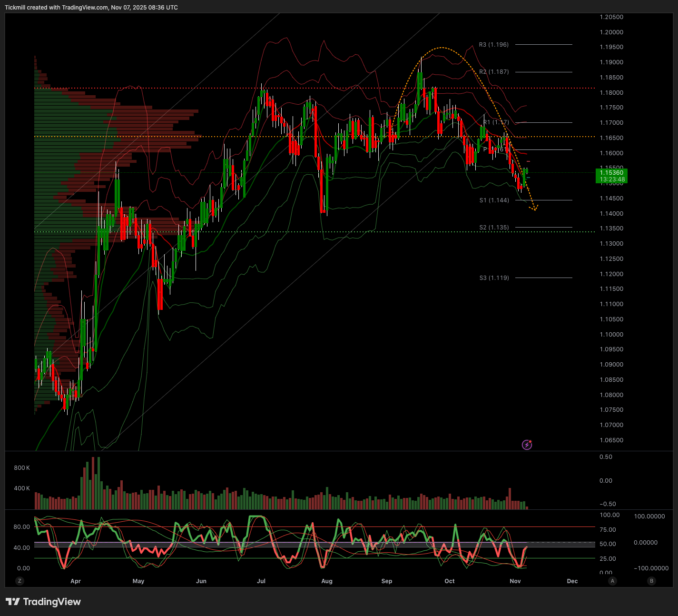Click the Nov label on time axis
The width and height of the screenshot is (678, 616).
[x=515, y=581]
